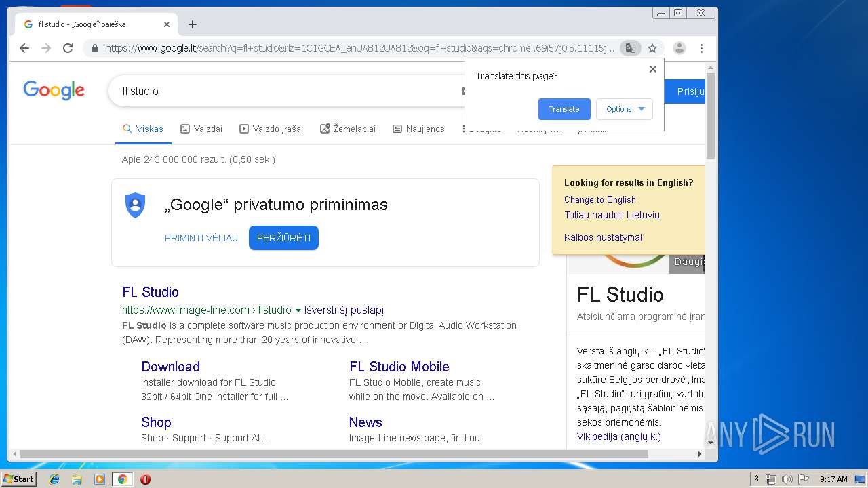Open the Download sitelink
868x488 pixels.
point(170,367)
